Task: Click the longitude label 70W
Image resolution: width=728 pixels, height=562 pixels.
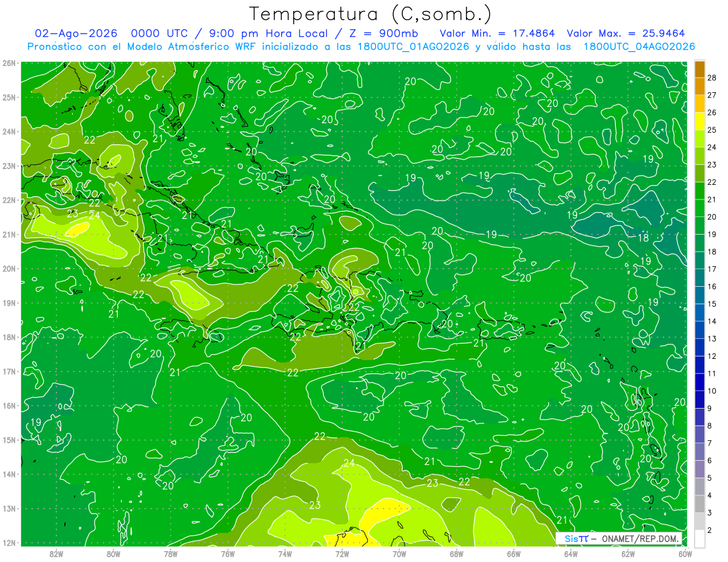Action: (399, 554)
